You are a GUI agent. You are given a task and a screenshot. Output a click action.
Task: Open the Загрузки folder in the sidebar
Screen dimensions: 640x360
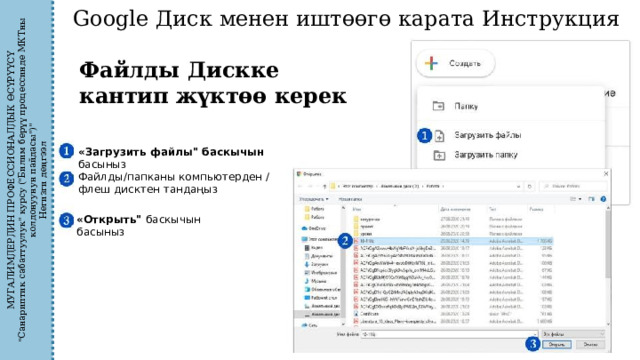tap(316, 264)
